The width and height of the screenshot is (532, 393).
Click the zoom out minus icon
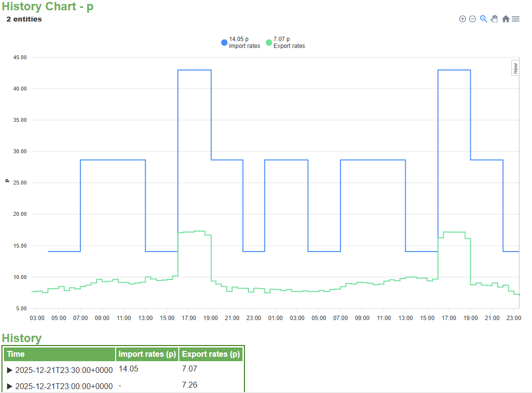472,19
